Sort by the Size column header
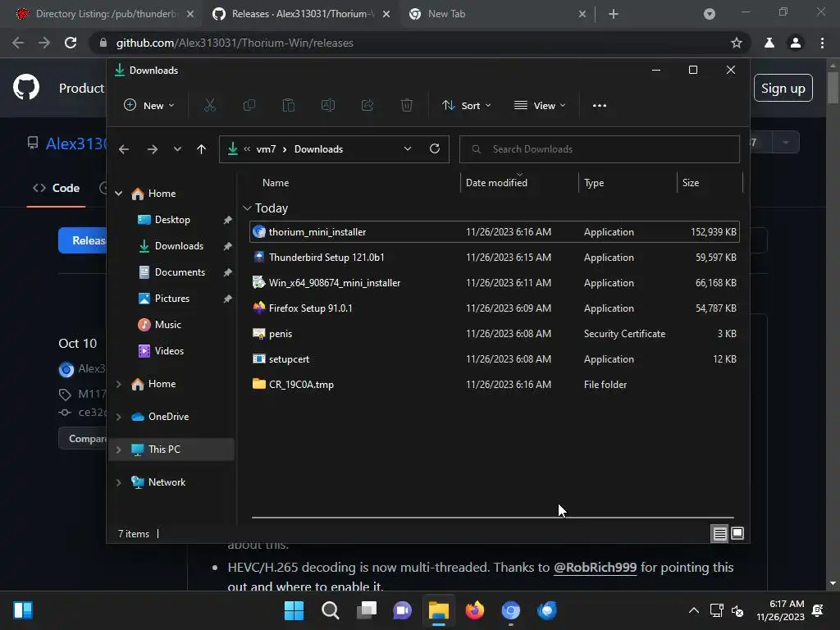Viewport: 840px width, 630px height. [x=710, y=183]
